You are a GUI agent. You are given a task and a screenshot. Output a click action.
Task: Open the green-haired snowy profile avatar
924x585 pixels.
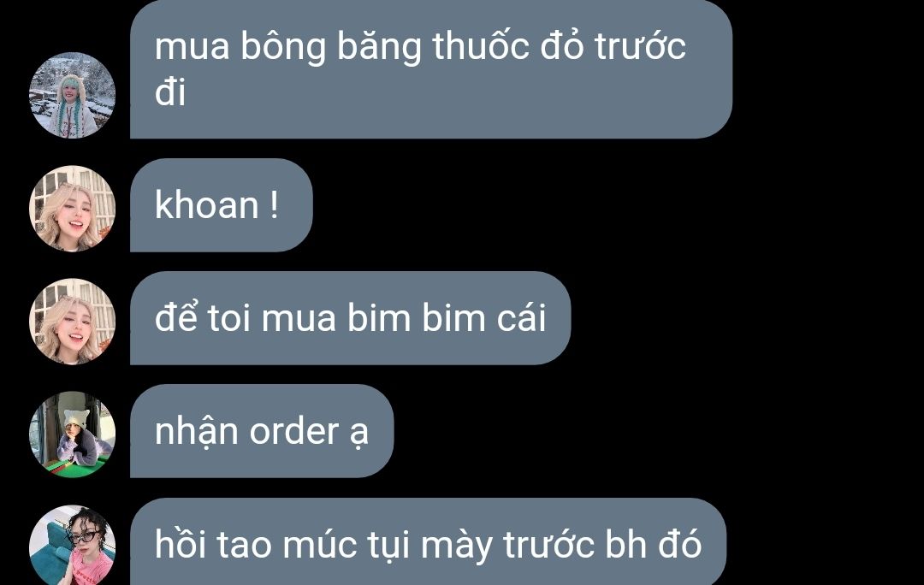73,96
